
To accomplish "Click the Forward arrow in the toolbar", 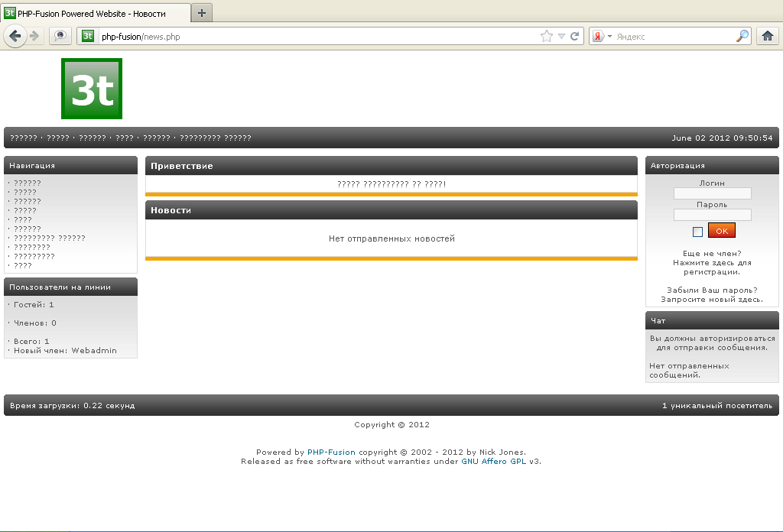I will [x=34, y=36].
